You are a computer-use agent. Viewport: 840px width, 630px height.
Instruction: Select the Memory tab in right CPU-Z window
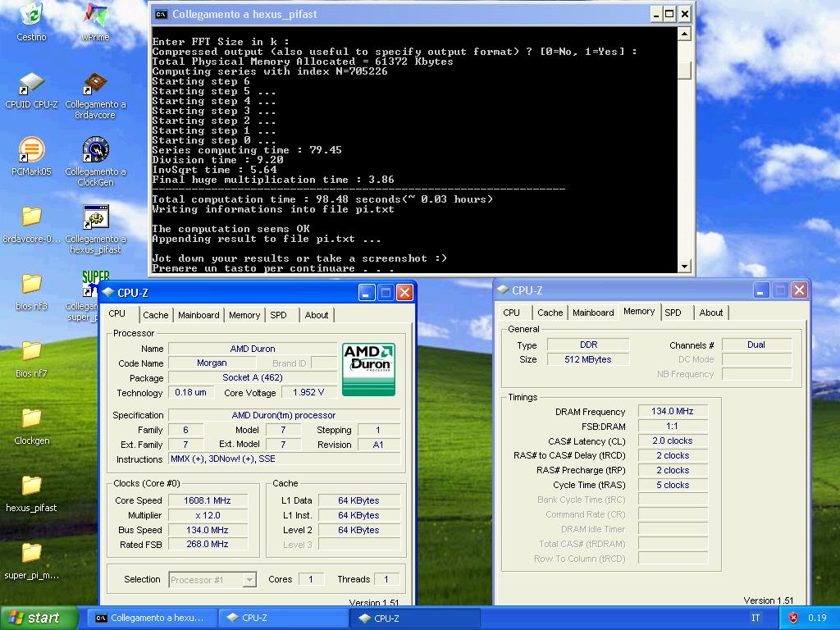pyautogui.click(x=639, y=311)
